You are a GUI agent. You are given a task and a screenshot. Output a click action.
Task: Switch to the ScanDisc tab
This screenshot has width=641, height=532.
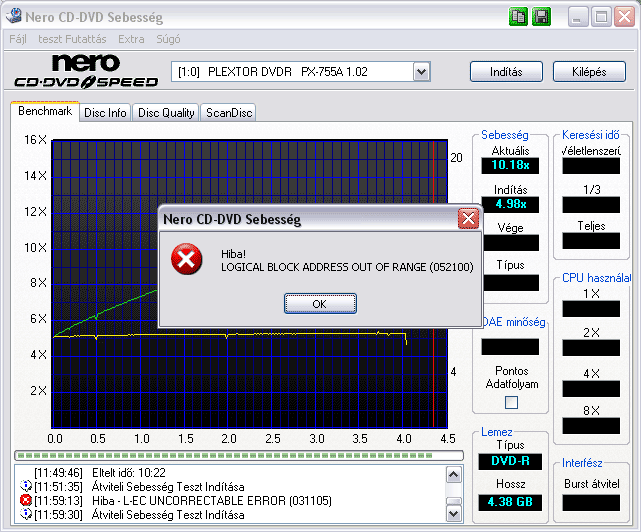pos(229,113)
